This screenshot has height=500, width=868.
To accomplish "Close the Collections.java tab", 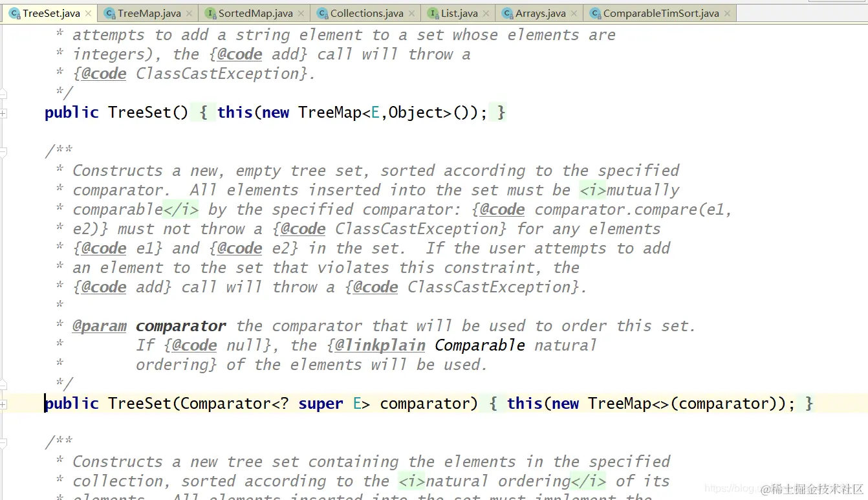I will point(413,14).
